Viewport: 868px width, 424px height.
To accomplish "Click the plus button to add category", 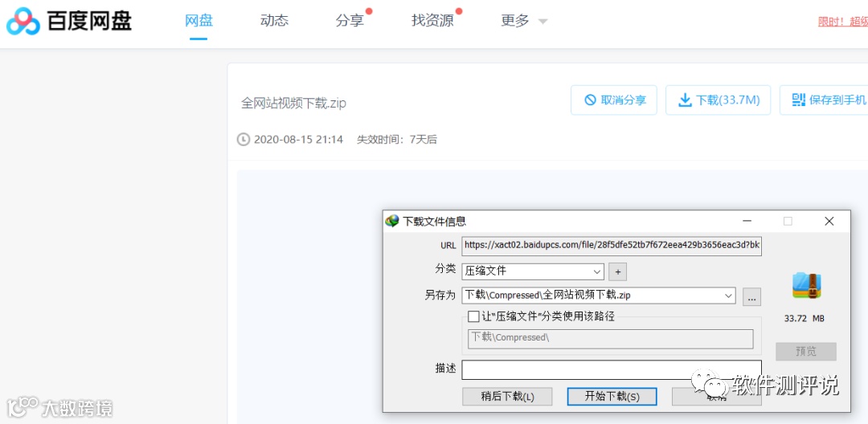I will (x=617, y=271).
